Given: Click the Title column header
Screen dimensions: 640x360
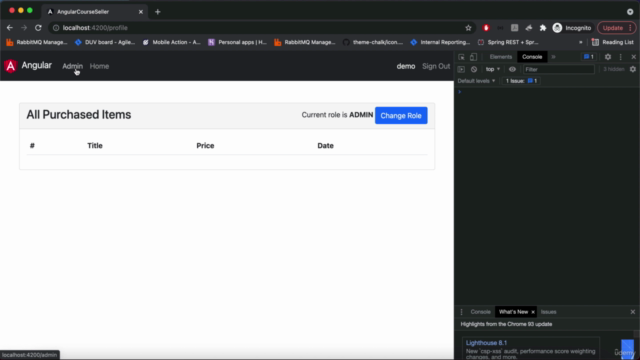Looking at the screenshot, I should 95,146.
